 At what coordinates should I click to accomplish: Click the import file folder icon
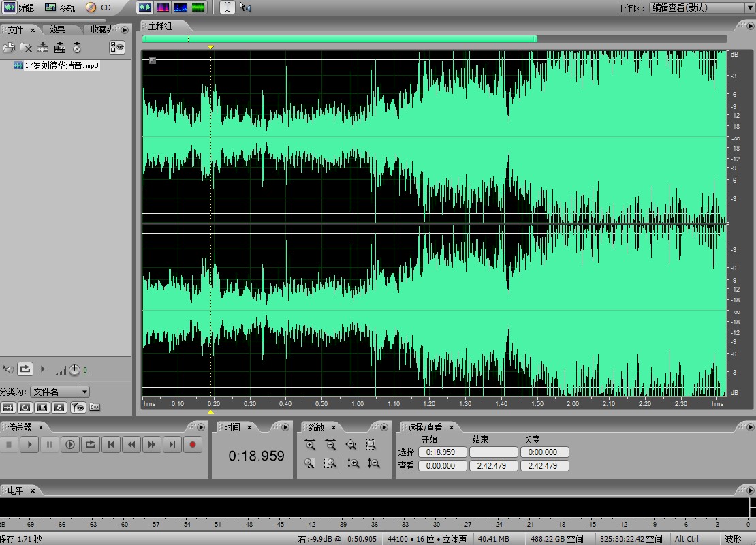(9, 48)
